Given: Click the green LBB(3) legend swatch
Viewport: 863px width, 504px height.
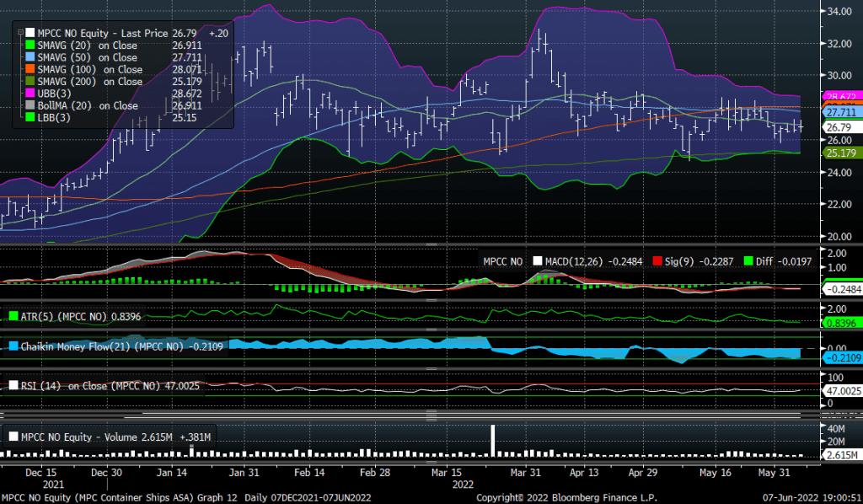Looking at the screenshot, I should coord(29,117).
